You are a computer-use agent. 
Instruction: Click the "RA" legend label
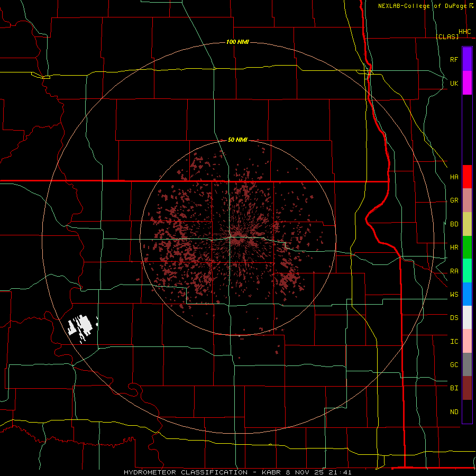tap(454, 271)
